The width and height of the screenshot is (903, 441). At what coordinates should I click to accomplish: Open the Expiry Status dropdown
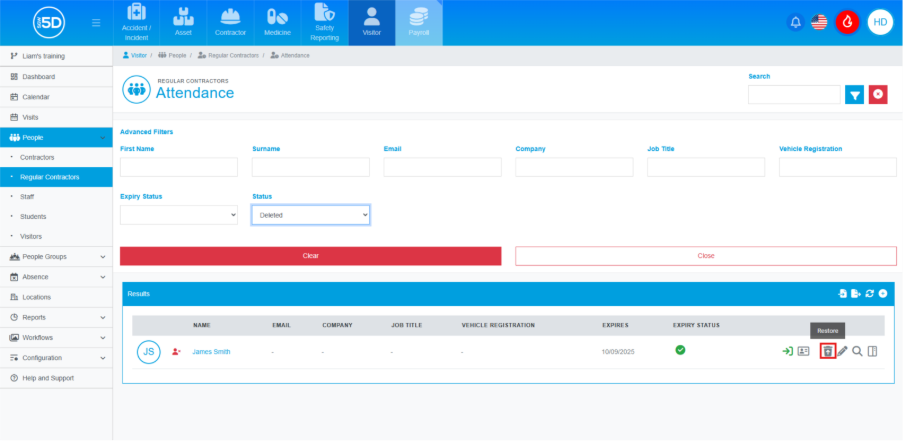pyautogui.click(x=178, y=215)
